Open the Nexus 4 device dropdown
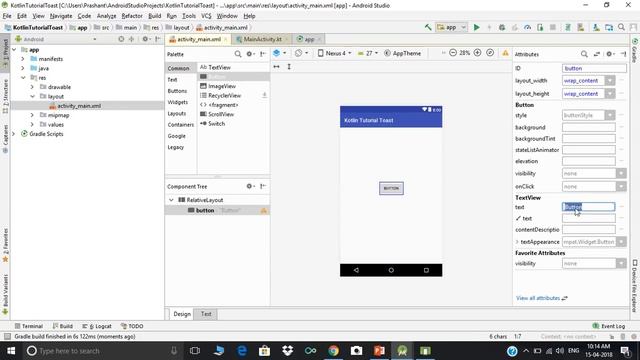This screenshot has width=640, height=360. 334,53
